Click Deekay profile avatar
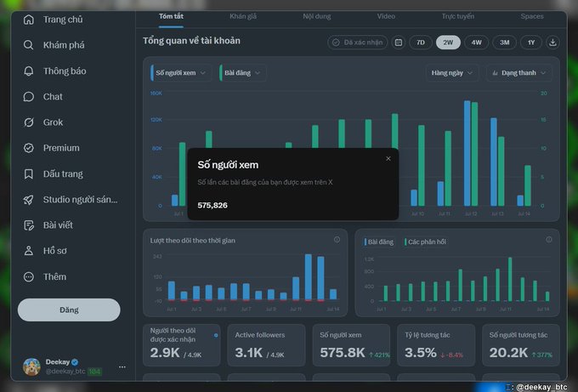This screenshot has width=578, height=392. (31, 366)
